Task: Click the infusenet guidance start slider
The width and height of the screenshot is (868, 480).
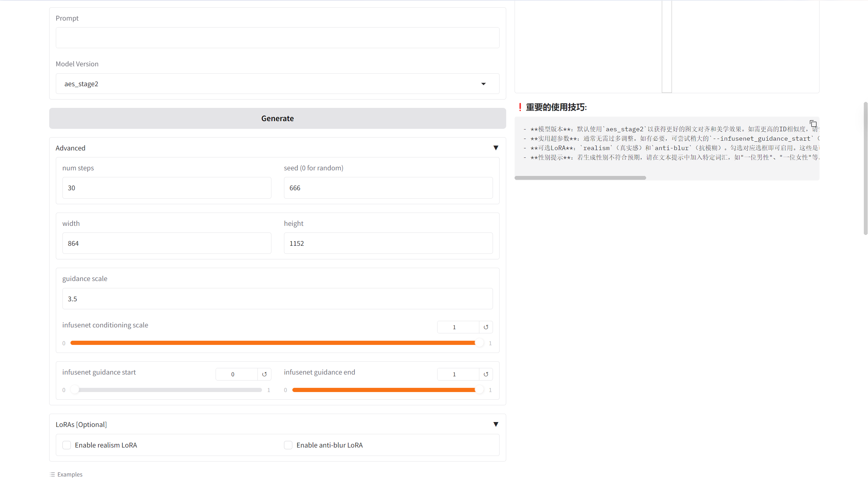Action: coord(167,390)
